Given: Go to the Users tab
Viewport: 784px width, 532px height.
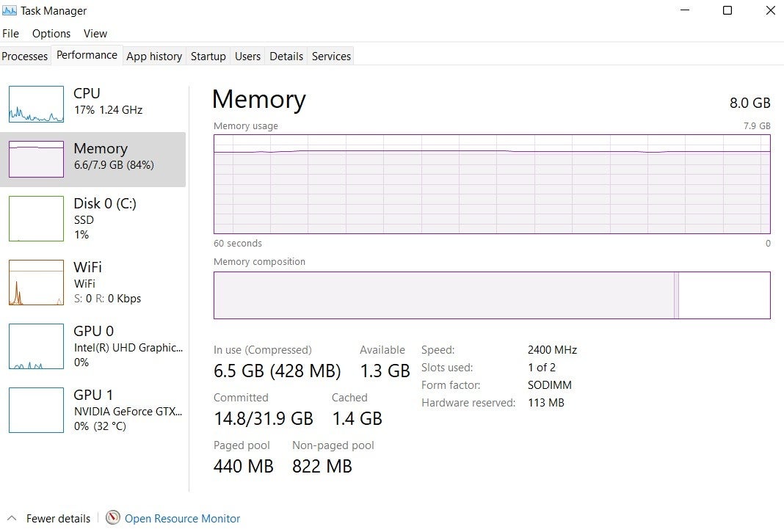Looking at the screenshot, I should pos(247,57).
